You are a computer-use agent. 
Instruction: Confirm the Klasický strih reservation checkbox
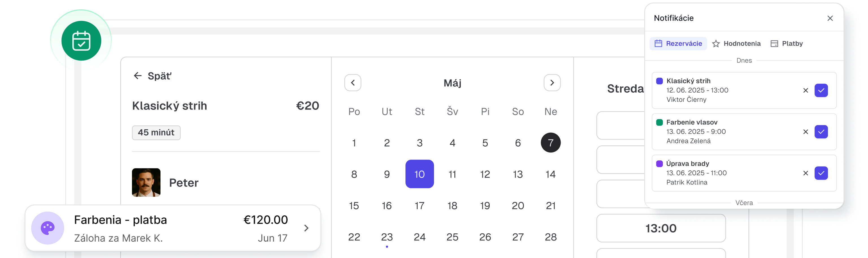coord(821,90)
